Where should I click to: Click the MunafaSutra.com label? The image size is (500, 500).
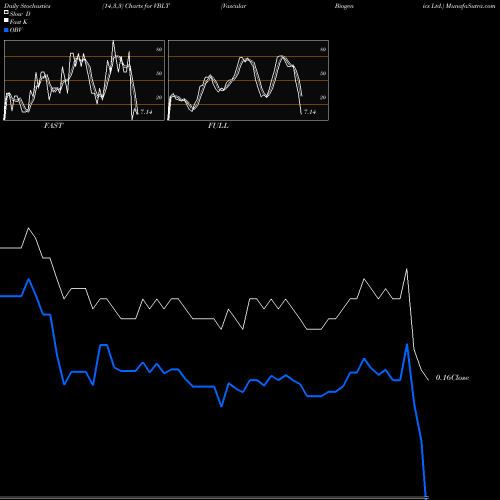[x=470, y=6]
